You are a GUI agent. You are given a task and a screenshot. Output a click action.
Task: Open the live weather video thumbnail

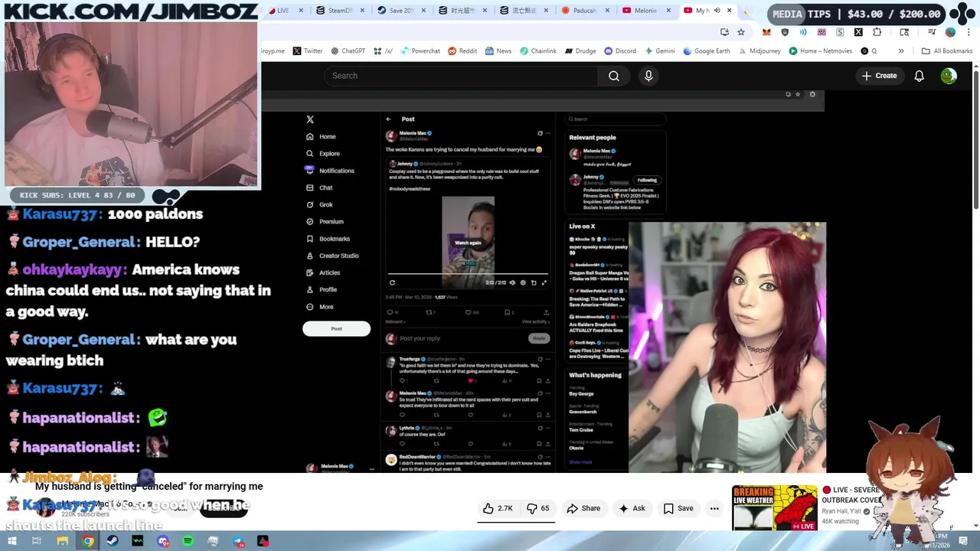tap(774, 507)
